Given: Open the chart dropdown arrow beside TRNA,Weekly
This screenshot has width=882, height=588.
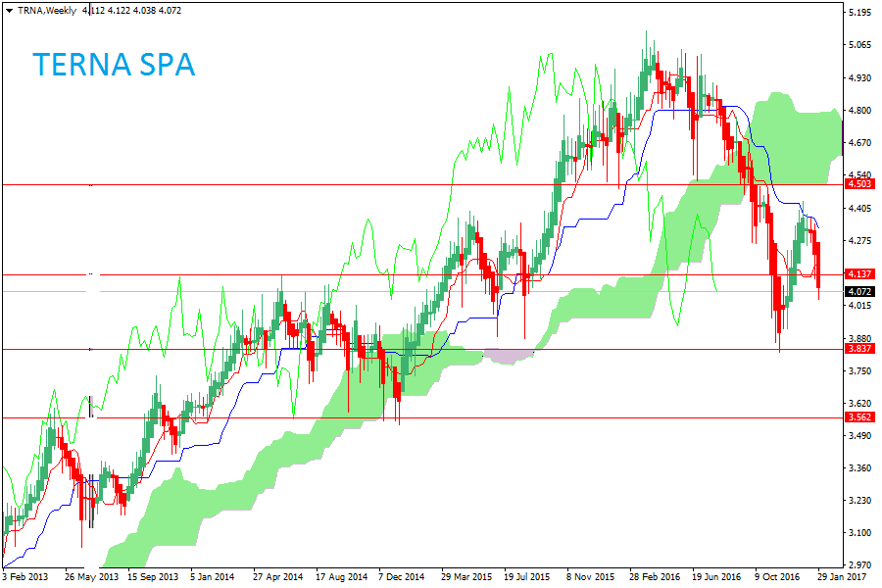Looking at the screenshot, I should coord(9,11).
